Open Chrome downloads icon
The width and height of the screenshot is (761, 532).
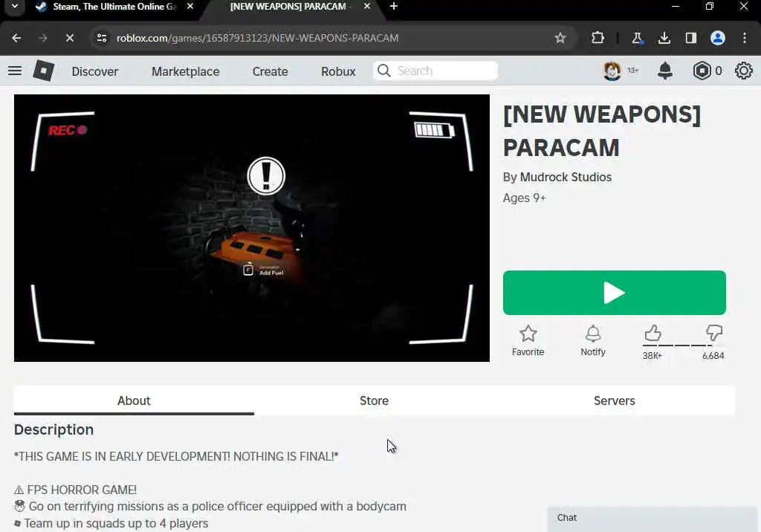pos(664,38)
